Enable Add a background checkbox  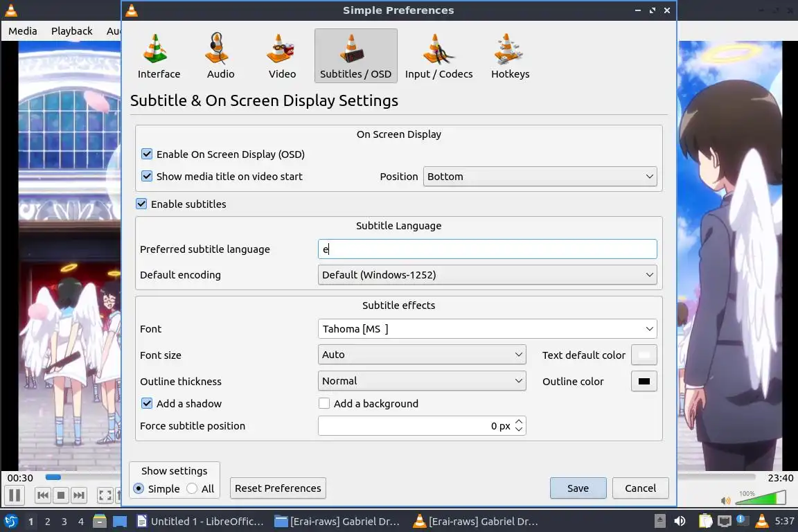coord(323,403)
